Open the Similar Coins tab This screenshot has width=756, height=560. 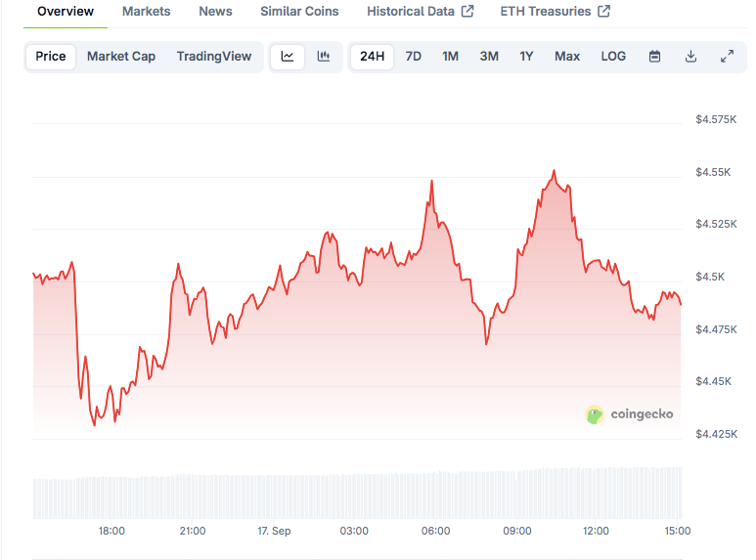coord(299,12)
